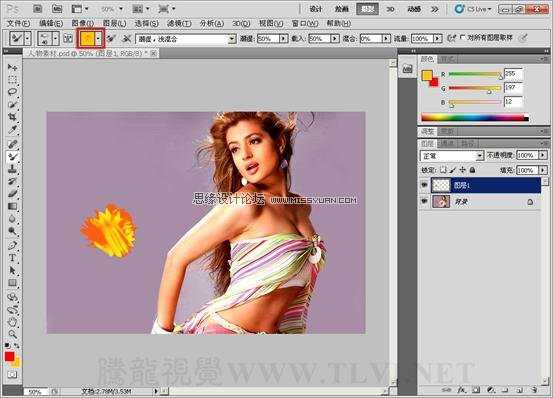Open the 文件(F) menu
Screen dimensions: 553x398
point(19,23)
